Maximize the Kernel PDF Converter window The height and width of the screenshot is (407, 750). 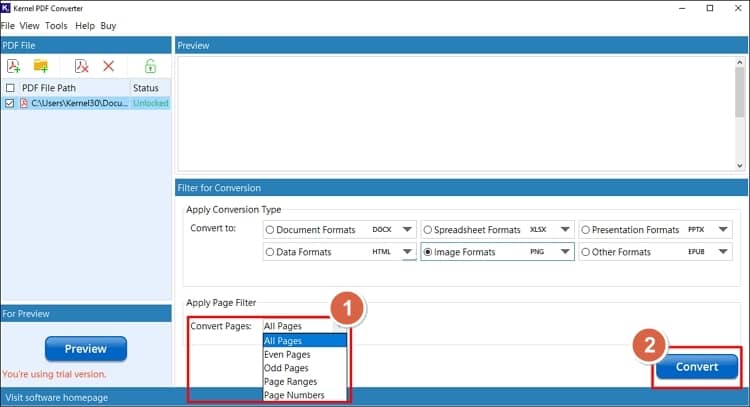point(710,8)
